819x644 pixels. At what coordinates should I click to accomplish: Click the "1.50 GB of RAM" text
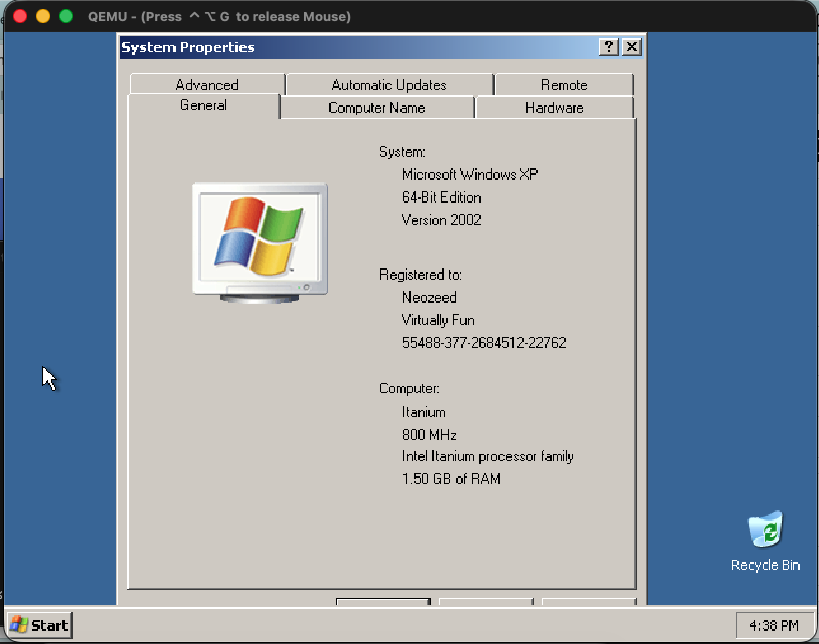451,478
